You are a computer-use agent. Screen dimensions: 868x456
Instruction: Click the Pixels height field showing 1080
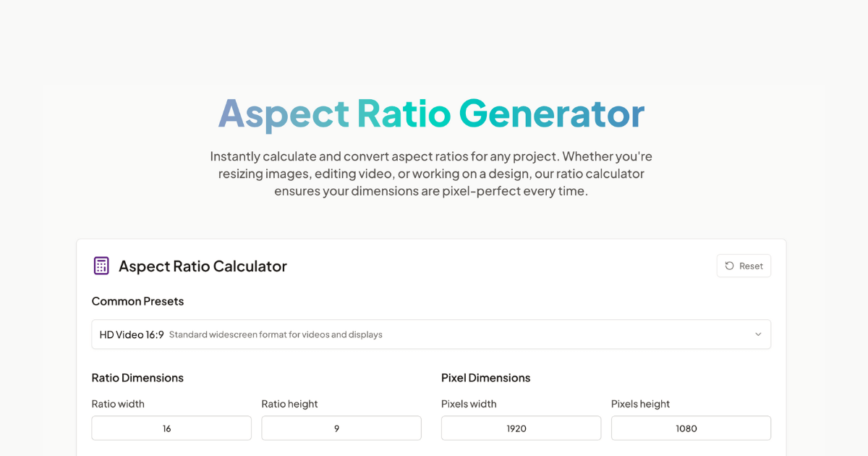[691, 428]
